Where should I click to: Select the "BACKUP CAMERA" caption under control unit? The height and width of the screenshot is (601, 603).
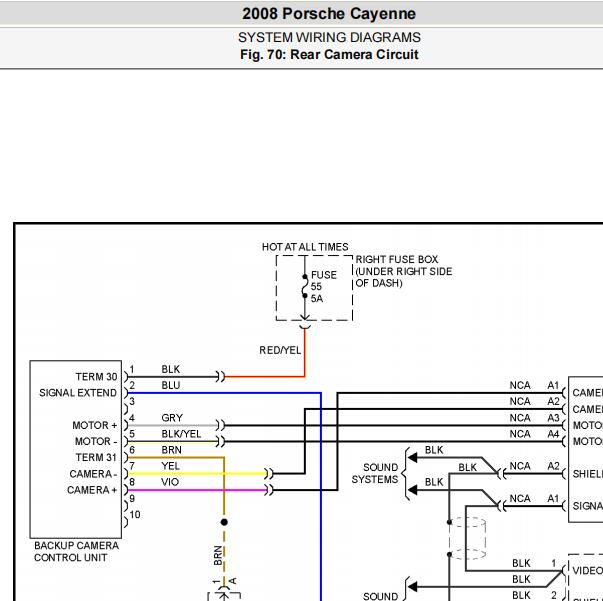[x=77, y=546]
